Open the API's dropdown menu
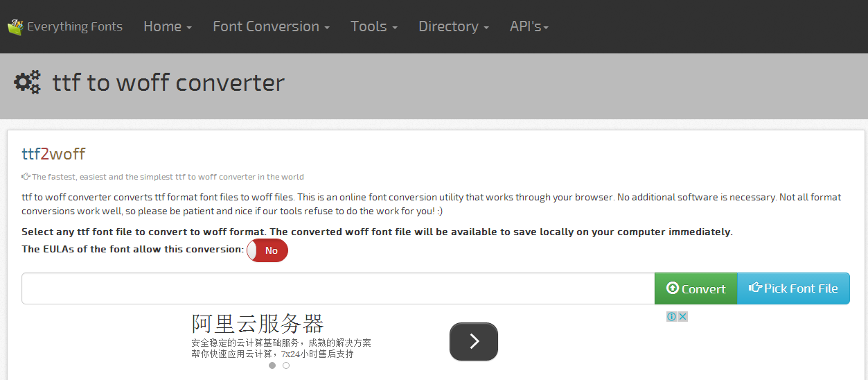This screenshot has height=380, width=868. [x=529, y=26]
